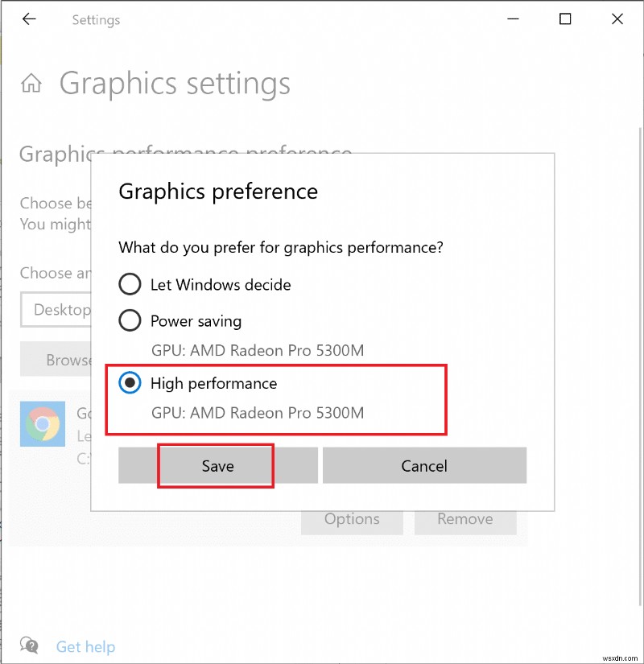The width and height of the screenshot is (644, 664).
Task: Click the home icon beside Graphics settings
Action: coord(30,83)
